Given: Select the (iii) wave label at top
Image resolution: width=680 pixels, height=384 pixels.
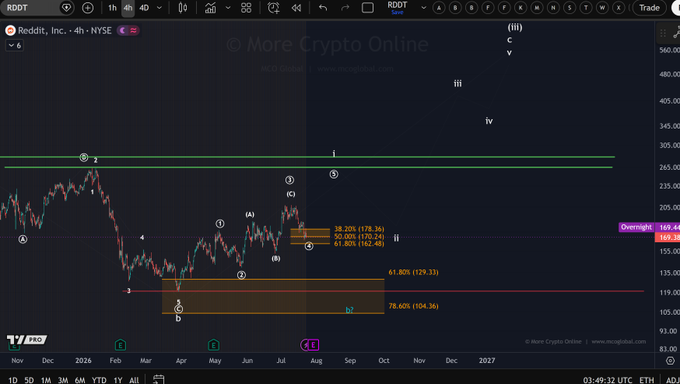Looking at the screenshot, I should [x=515, y=27].
